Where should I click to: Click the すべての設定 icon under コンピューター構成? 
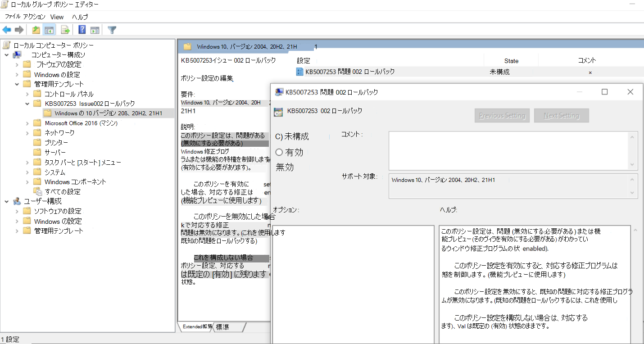[x=37, y=191]
